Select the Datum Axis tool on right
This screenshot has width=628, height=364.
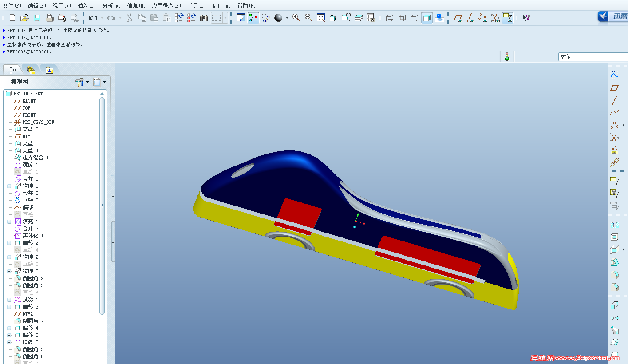[614, 100]
